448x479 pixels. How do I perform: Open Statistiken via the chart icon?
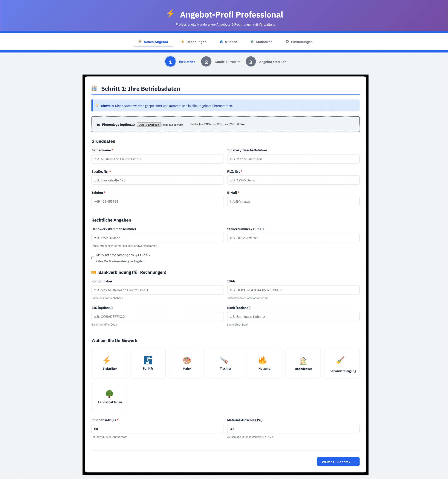pyautogui.click(x=261, y=42)
